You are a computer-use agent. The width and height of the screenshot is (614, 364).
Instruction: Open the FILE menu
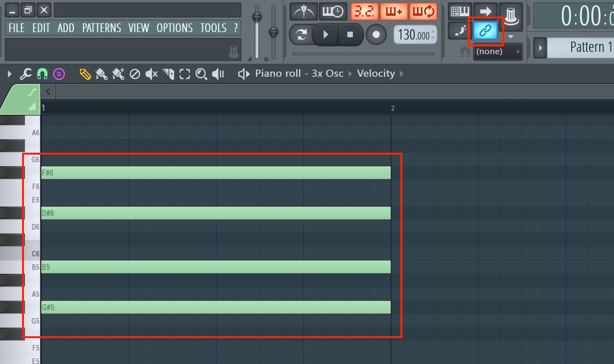[16, 28]
